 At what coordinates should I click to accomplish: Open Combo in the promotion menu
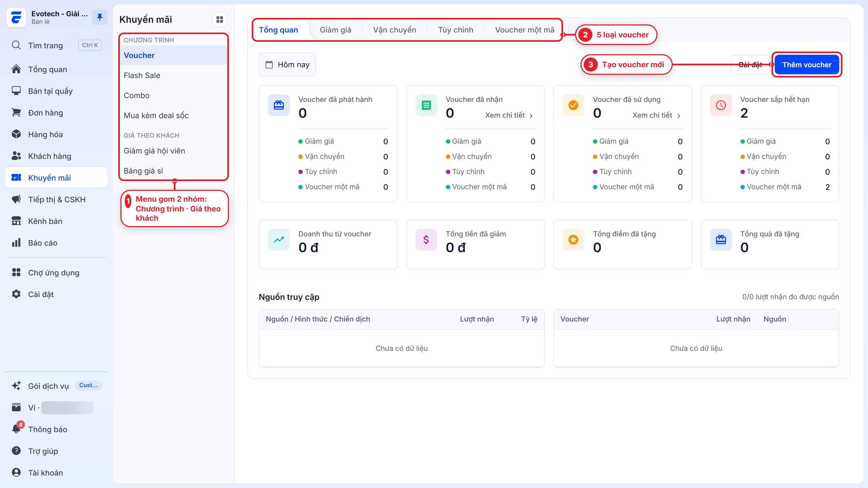pos(174,95)
